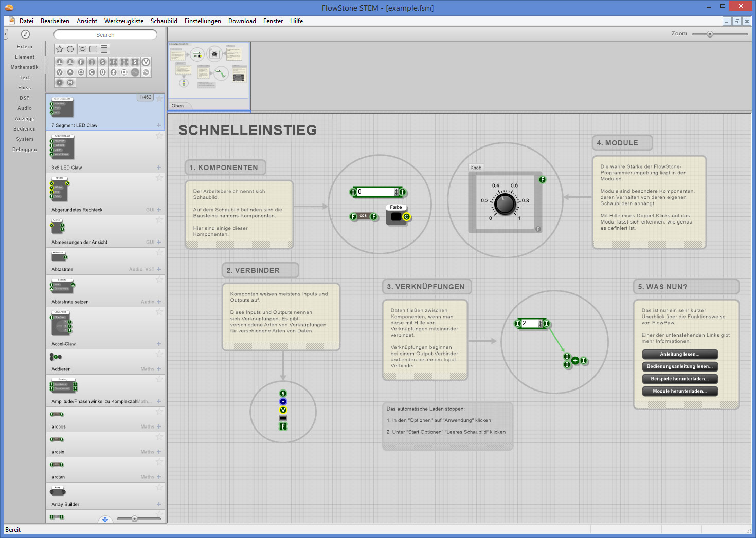Toggle favorite star on arccos
This screenshot has width=756, height=538.
click(159, 412)
